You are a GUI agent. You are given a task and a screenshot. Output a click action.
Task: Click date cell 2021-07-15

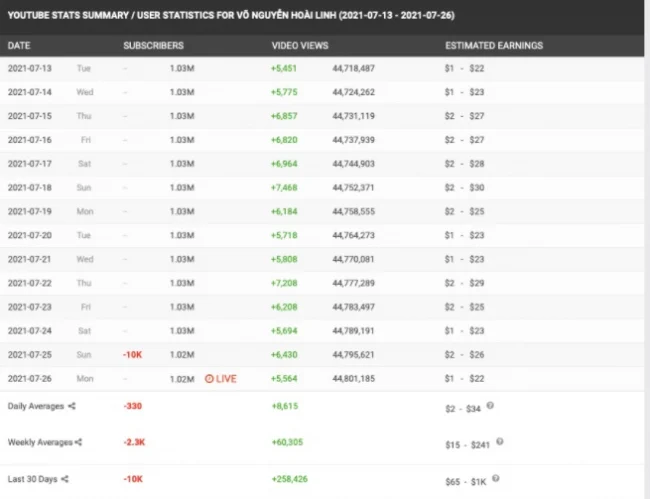[x=30, y=116]
